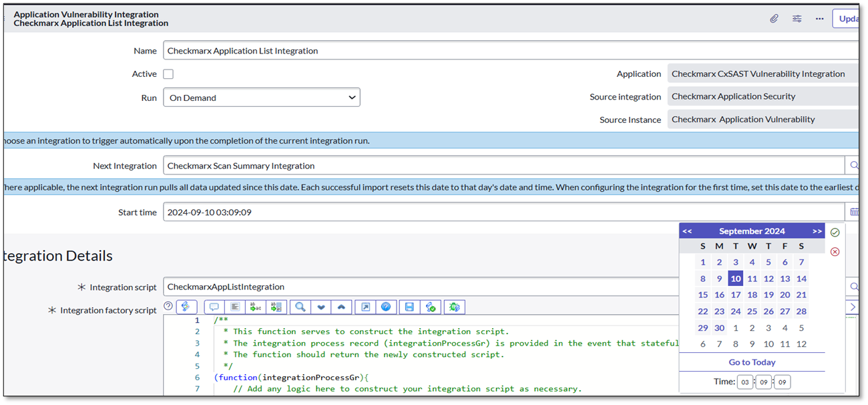Image resolution: width=868 pixels, height=405 pixels.
Task: Click the Save floppy disk icon
Action: tap(409, 307)
